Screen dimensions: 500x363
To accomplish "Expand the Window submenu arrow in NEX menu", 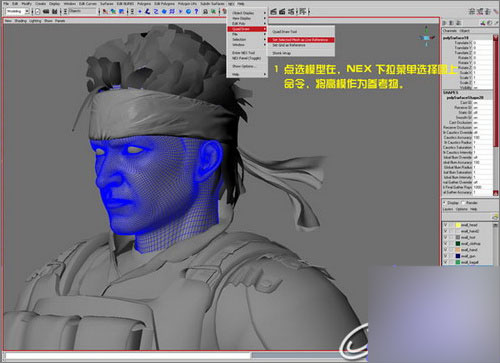I will pos(265,45).
